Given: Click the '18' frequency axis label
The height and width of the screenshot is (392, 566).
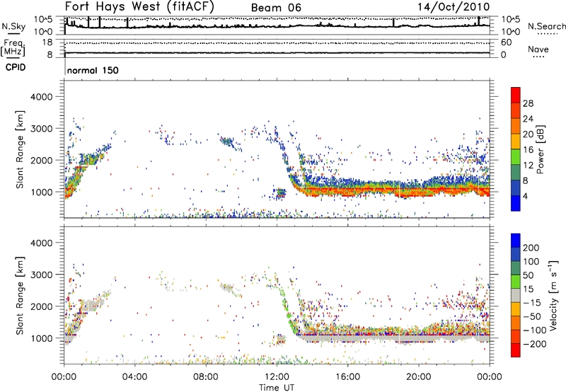Looking at the screenshot, I should [47, 42].
